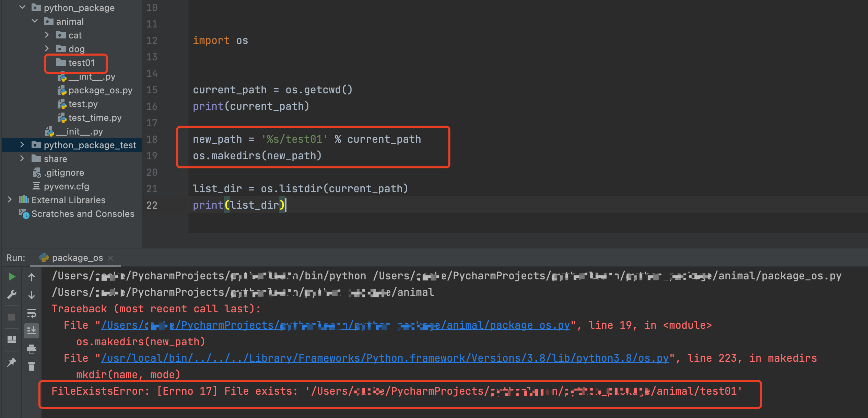Viewport: 868px width, 418px height.
Task: Clear all console output trash icon
Action: click(x=32, y=366)
